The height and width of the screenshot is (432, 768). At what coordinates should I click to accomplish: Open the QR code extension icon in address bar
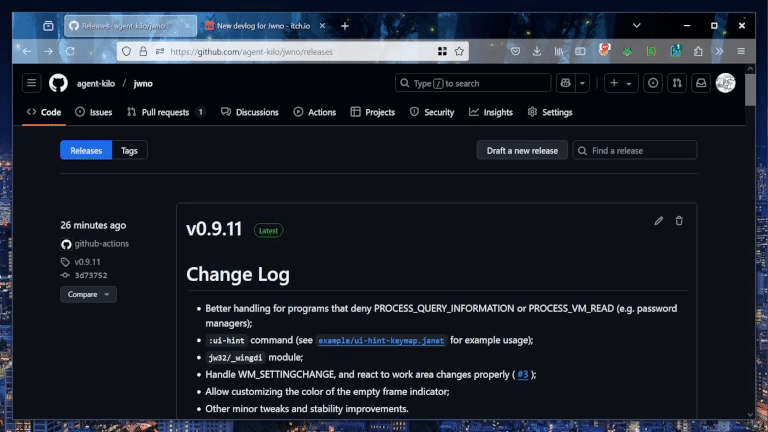[x=442, y=51]
